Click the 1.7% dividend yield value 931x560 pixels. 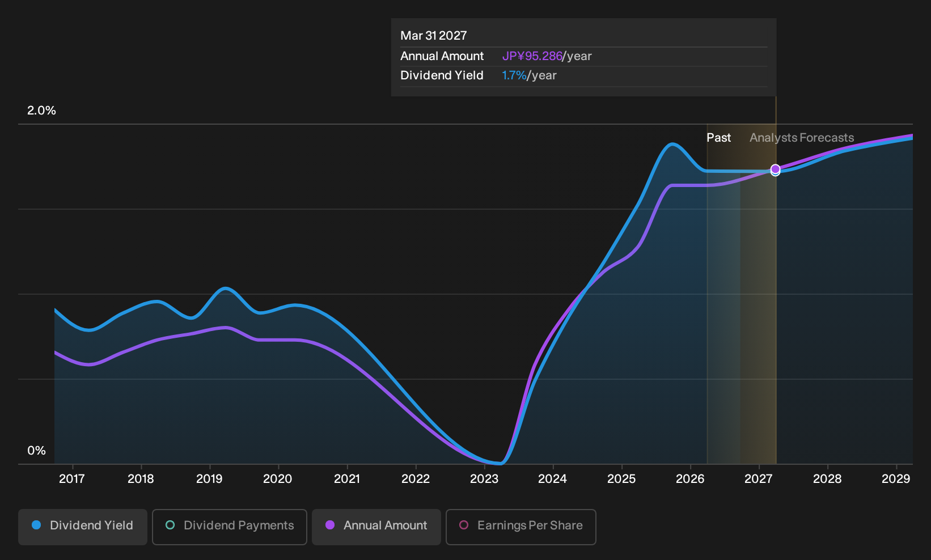[514, 75]
